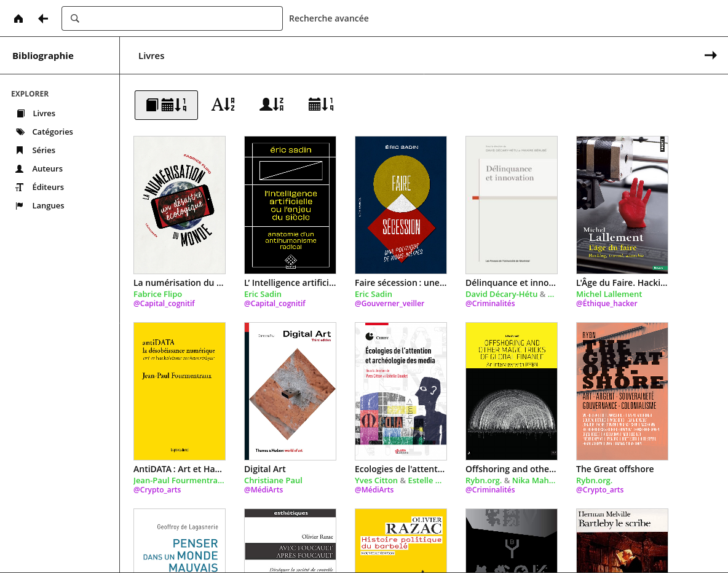Click Eric Sadin under Faire sécession
The width and height of the screenshot is (728, 573).
point(373,294)
